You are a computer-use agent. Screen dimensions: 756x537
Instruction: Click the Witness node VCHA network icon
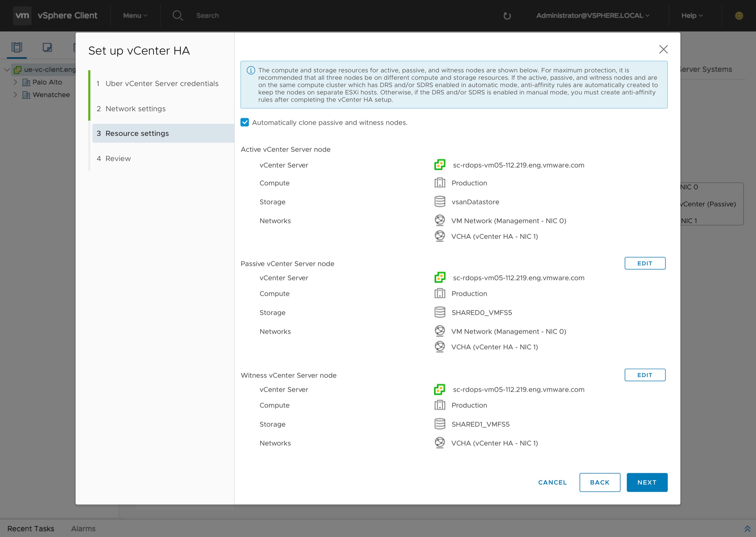coord(440,443)
